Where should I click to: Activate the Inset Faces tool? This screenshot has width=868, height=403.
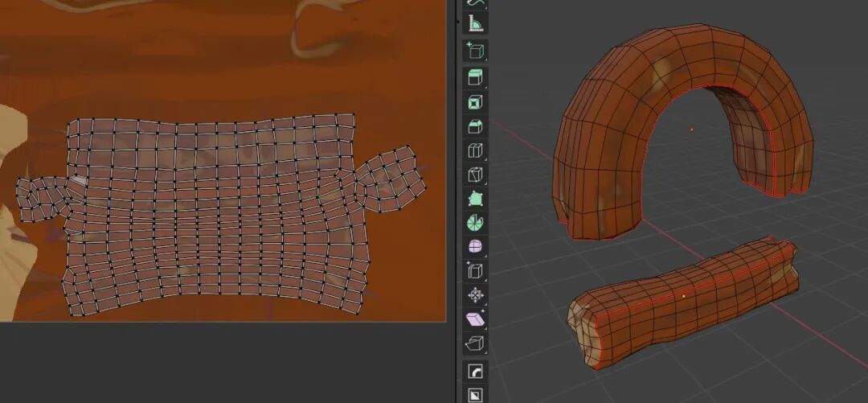(x=476, y=102)
